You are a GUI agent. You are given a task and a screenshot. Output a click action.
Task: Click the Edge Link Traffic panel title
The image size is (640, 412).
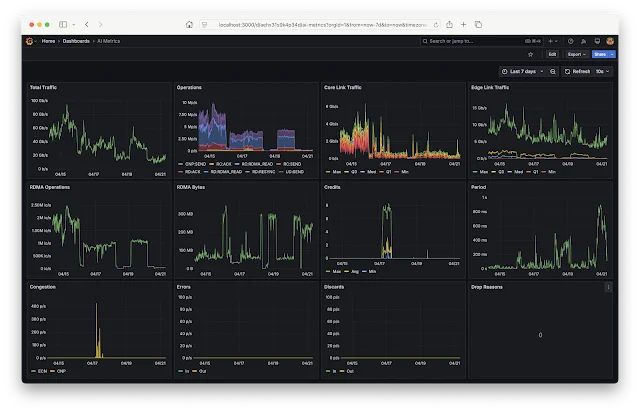point(490,87)
